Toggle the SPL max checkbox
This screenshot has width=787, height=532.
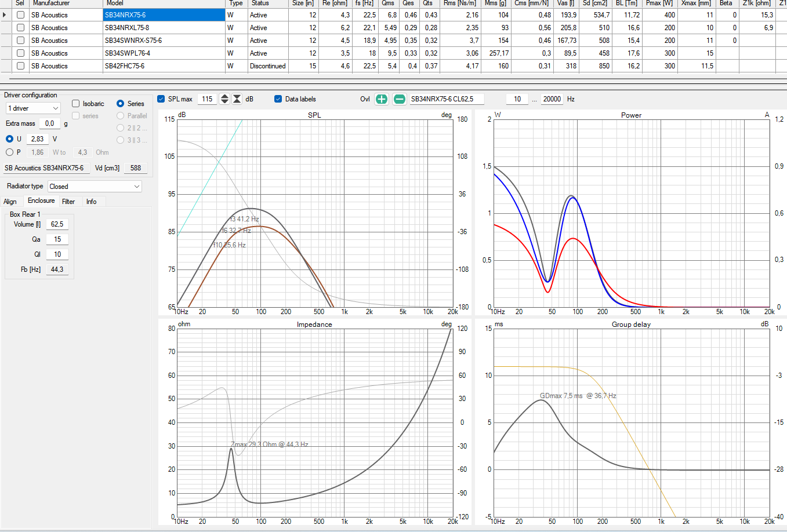(x=162, y=99)
